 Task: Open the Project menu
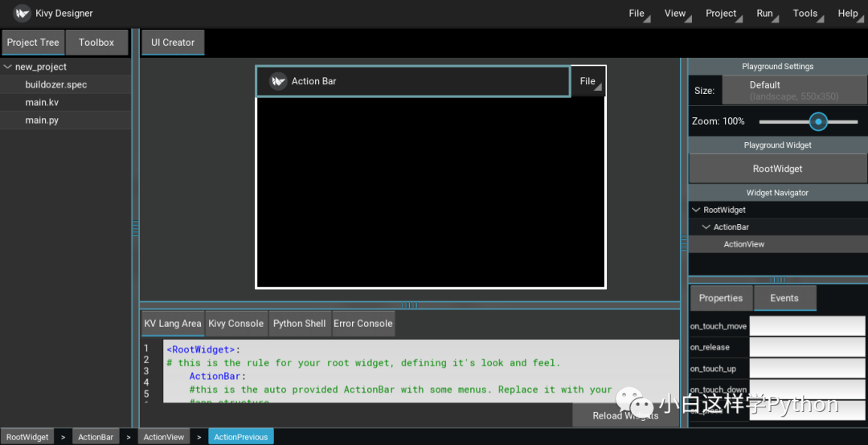click(723, 14)
